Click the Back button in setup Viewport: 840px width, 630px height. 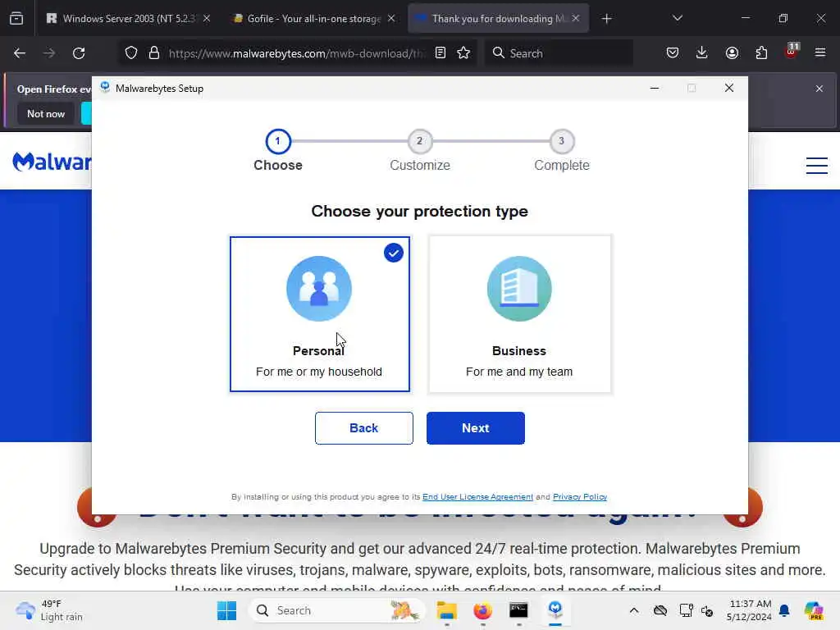click(363, 428)
